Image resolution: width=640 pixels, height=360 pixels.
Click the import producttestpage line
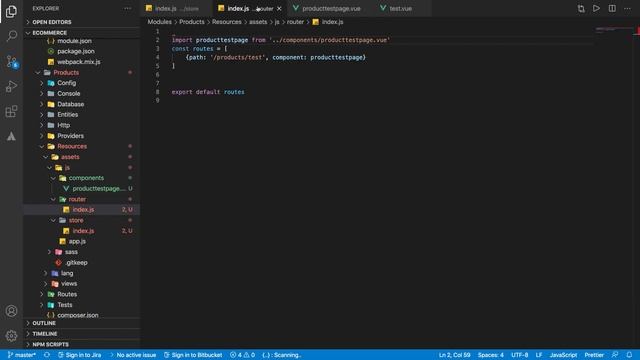(x=281, y=40)
